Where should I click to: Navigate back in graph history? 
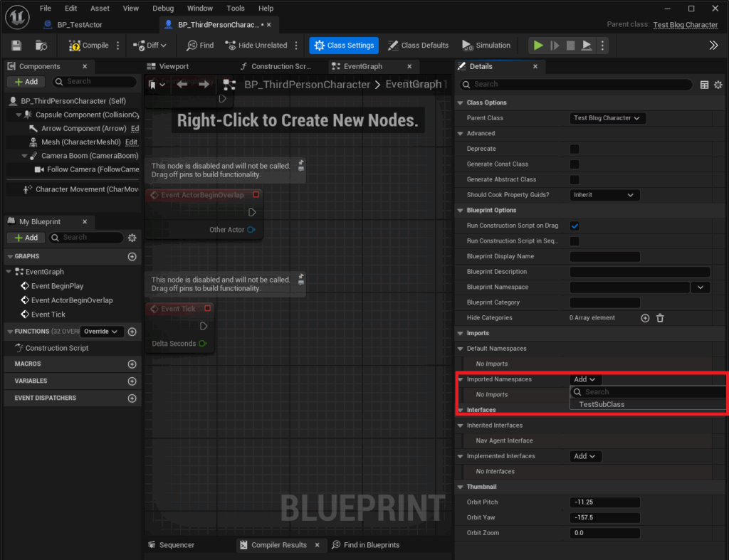[182, 84]
